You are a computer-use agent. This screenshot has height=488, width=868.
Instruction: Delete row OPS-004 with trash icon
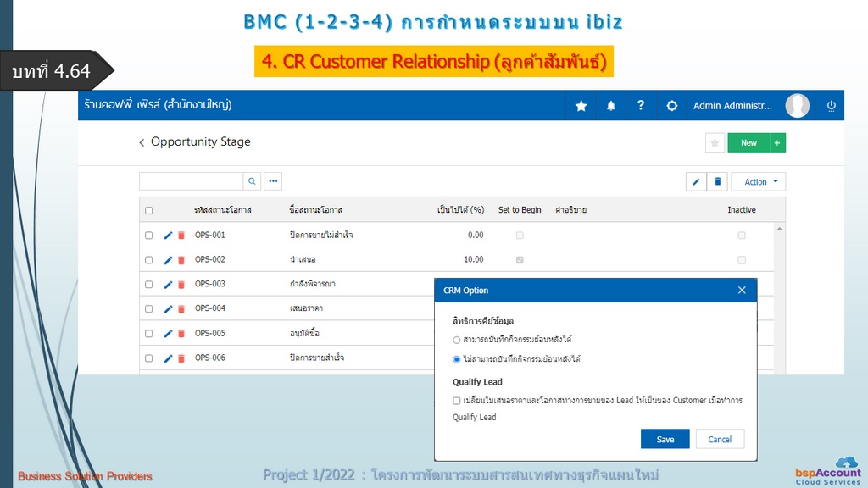coord(181,308)
